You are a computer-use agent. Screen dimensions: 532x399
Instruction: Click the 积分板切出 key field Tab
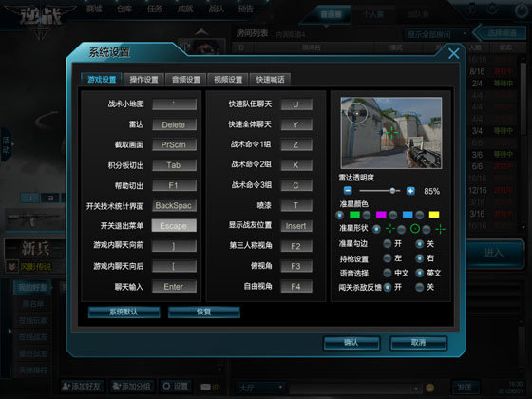point(174,165)
